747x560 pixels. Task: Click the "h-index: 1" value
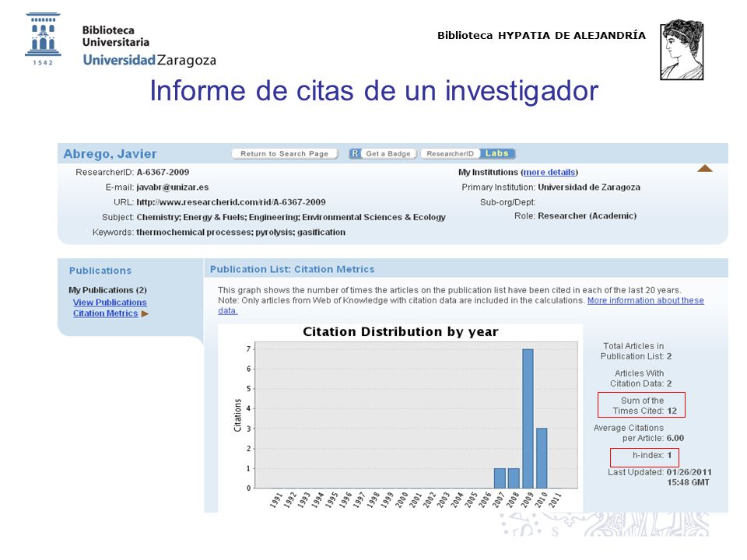click(652, 455)
